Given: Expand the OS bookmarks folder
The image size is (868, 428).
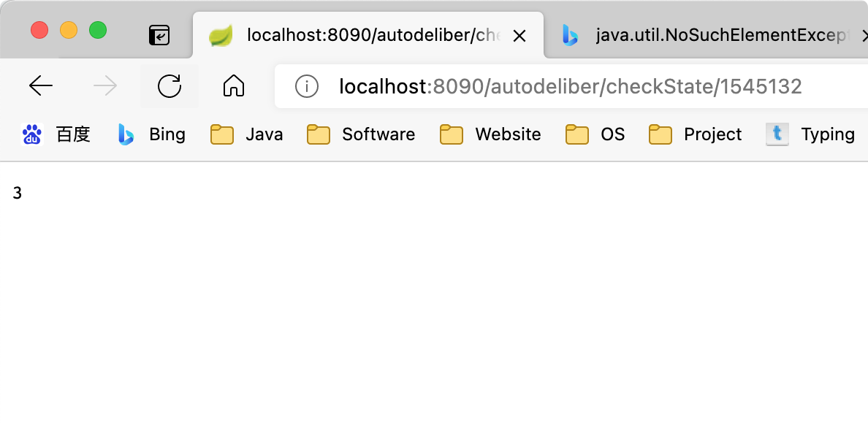Looking at the screenshot, I should (x=595, y=134).
